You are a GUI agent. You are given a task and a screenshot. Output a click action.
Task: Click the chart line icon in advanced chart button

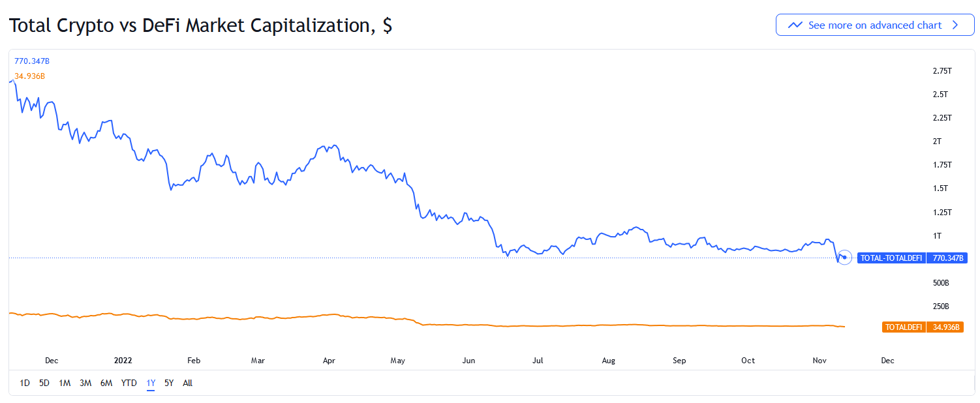click(x=795, y=25)
